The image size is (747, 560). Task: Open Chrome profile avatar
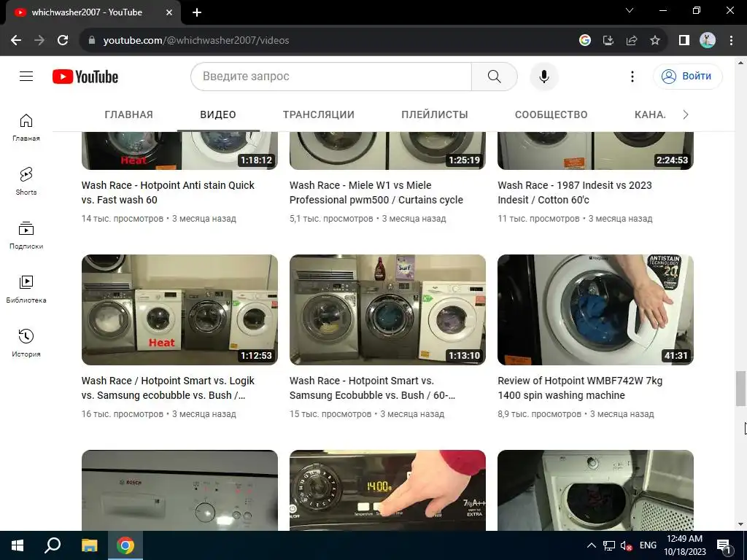pos(708,40)
